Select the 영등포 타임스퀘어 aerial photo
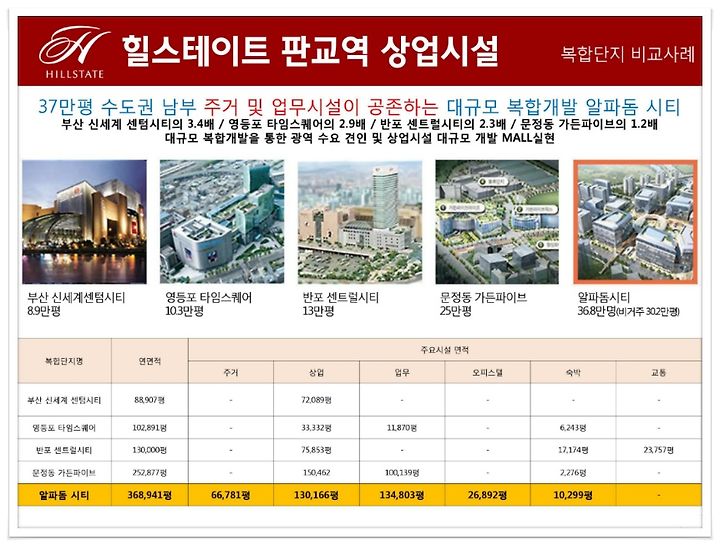 [x=222, y=222]
